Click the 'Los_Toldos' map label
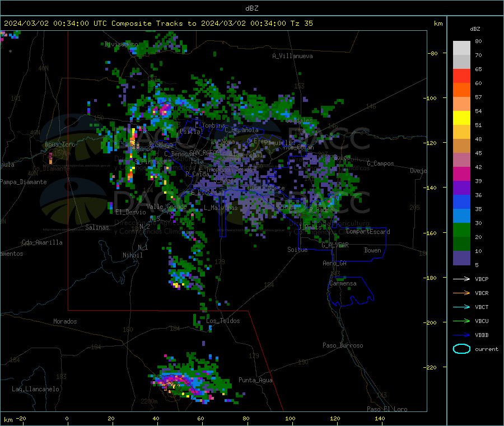The height and width of the screenshot is (426, 504). tap(223, 321)
